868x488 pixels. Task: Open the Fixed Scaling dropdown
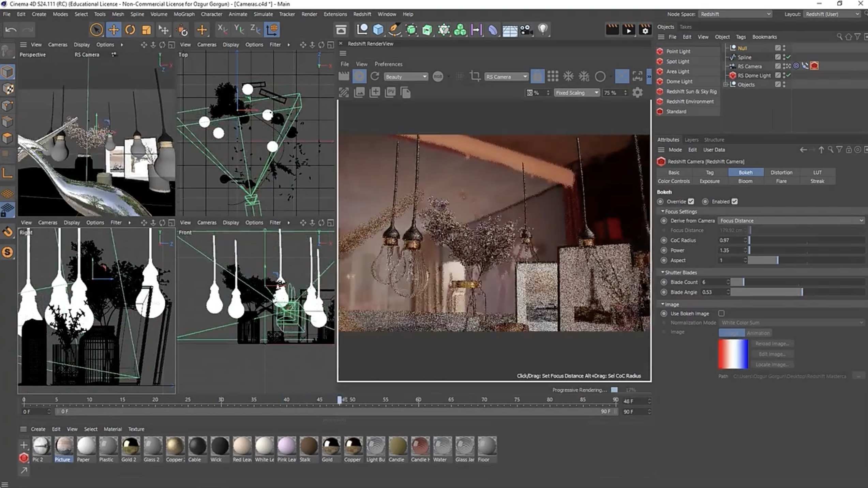(x=577, y=92)
